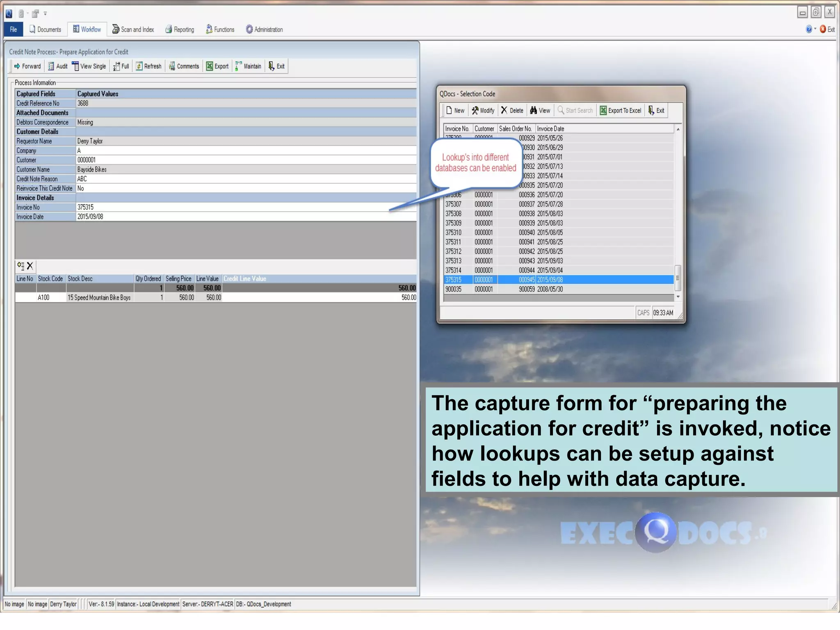Refresh the credit note process
The height and width of the screenshot is (630, 840).
point(148,66)
